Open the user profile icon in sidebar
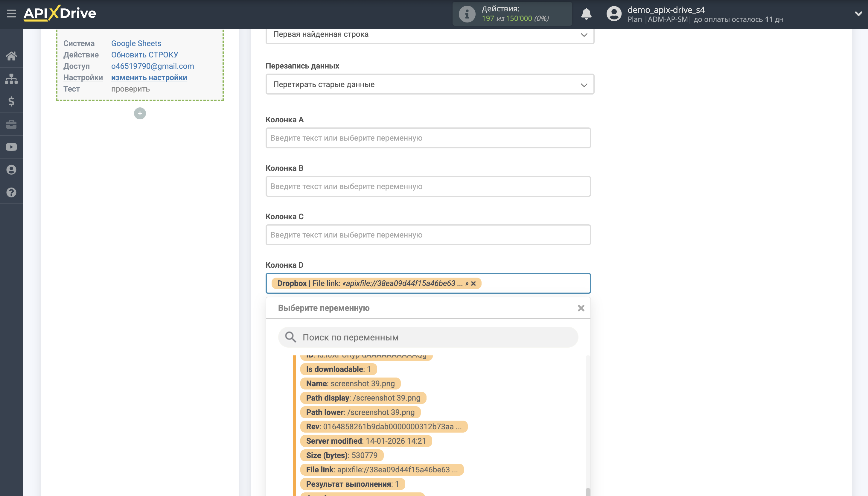The image size is (868, 496). (x=11, y=169)
